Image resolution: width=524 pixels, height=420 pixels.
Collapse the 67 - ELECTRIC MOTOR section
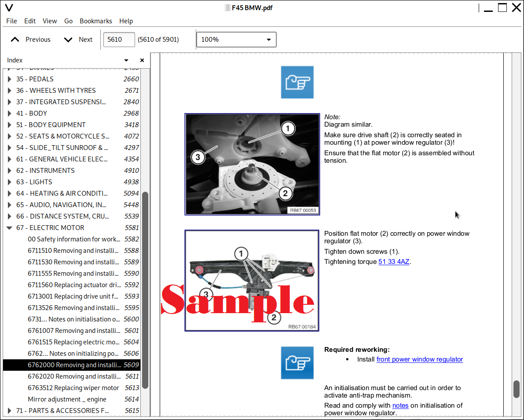(9, 228)
